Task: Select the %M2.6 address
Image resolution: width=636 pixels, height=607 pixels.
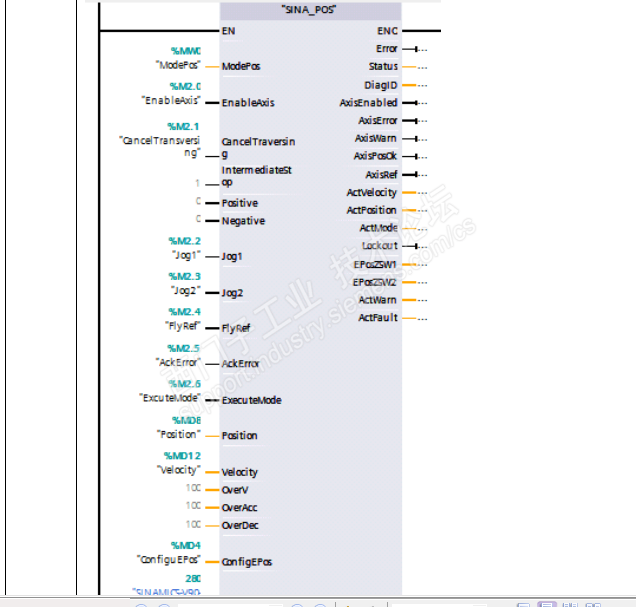Action: tap(185, 384)
